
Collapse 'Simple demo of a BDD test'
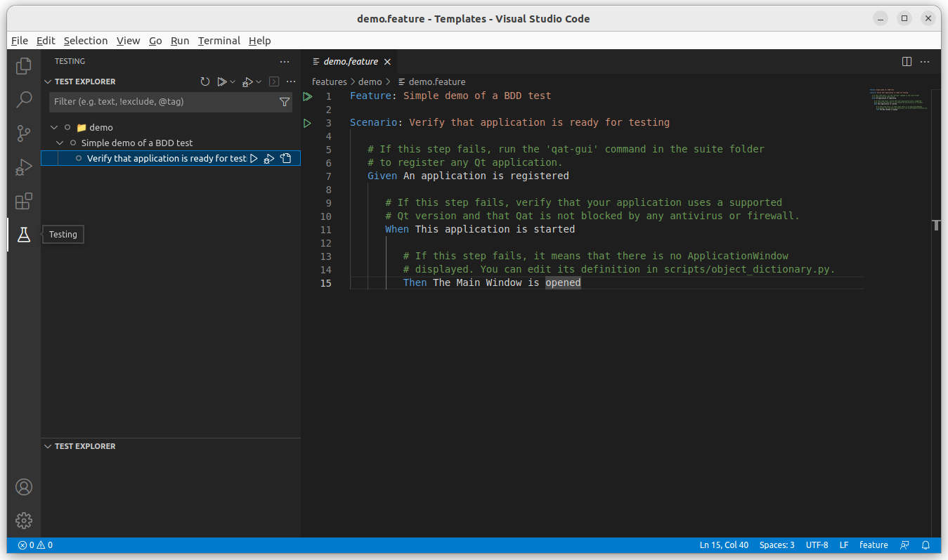coord(60,143)
